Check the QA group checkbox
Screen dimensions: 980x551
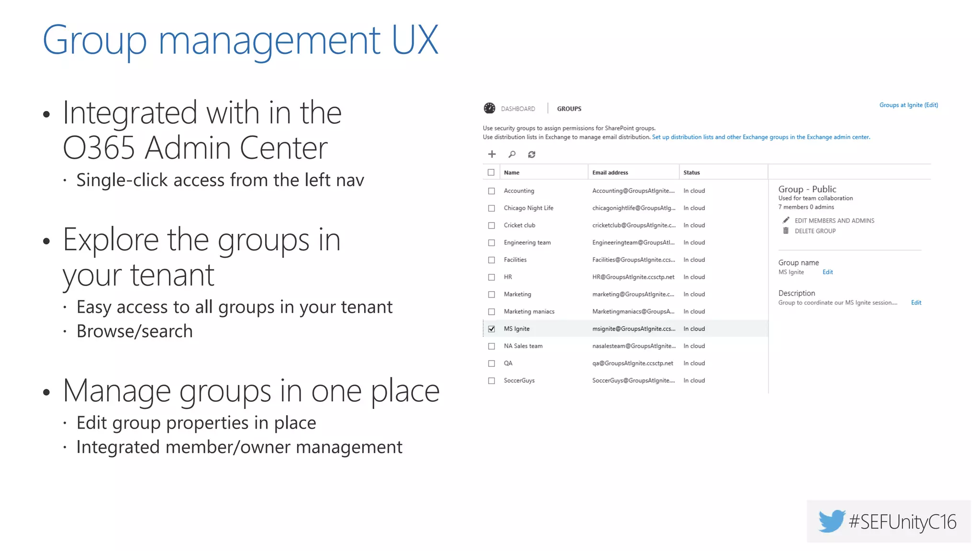491,363
